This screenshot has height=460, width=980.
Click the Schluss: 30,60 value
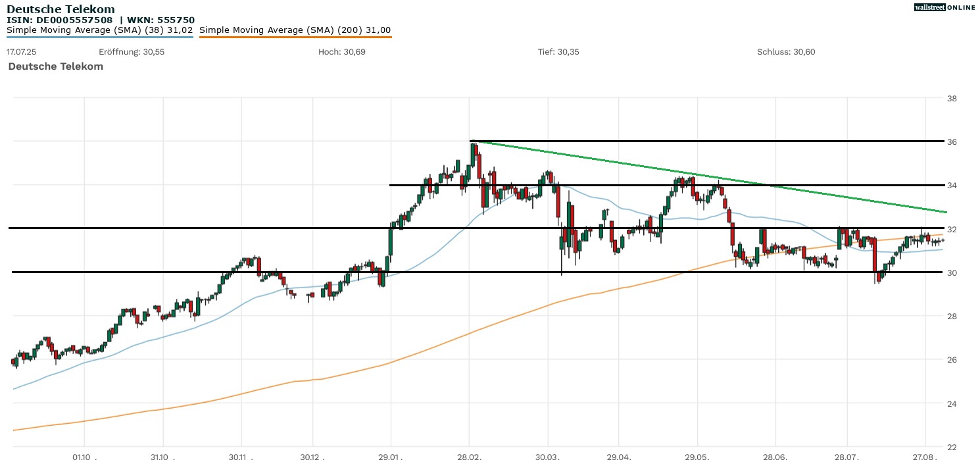786,51
